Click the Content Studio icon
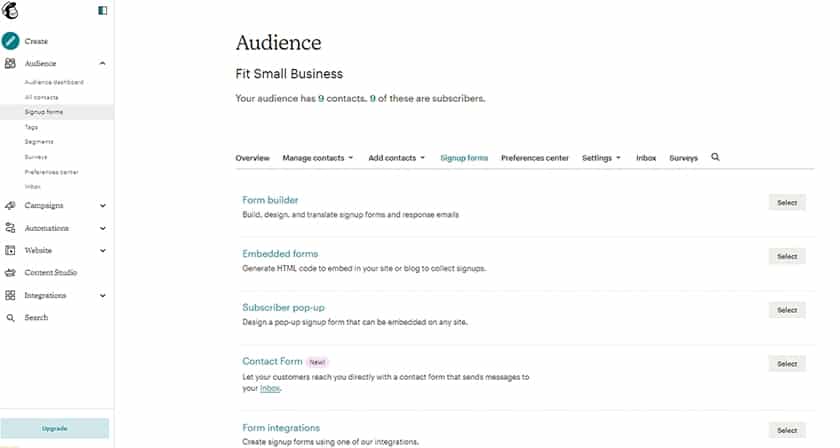This screenshot has height=448, width=840. 10,273
